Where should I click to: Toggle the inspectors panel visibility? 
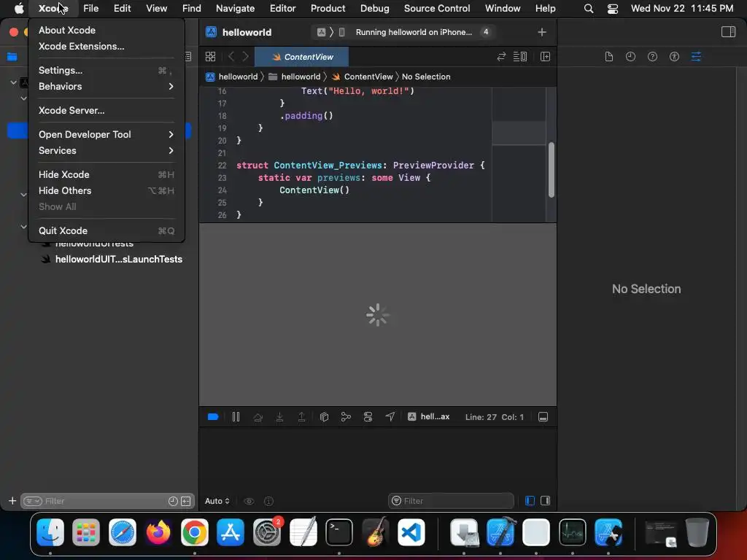pyautogui.click(x=729, y=32)
